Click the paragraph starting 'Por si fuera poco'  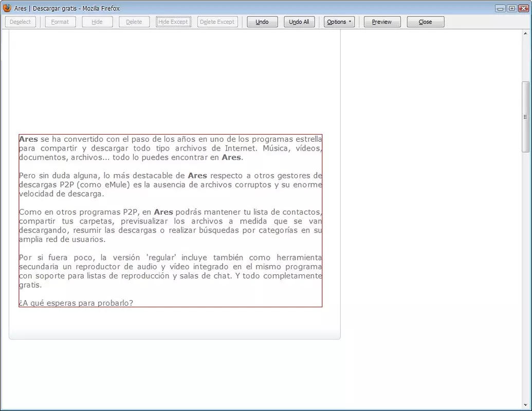pos(170,271)
